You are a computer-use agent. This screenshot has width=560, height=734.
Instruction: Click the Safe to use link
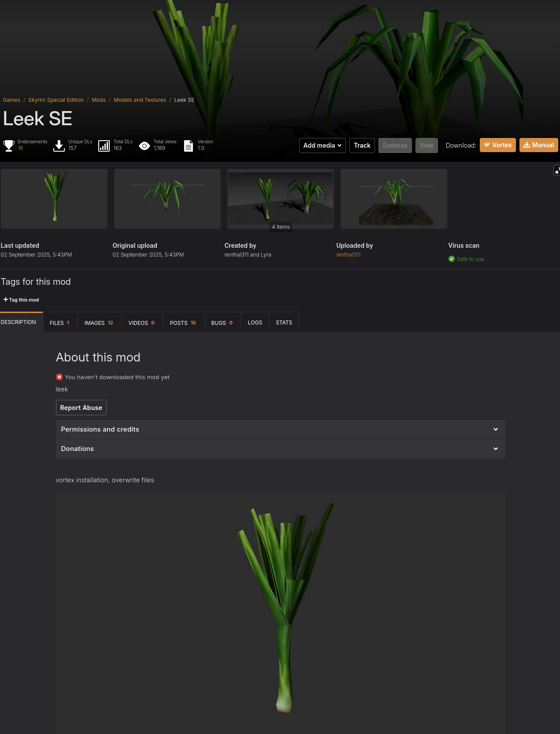(x=470, y=259)
